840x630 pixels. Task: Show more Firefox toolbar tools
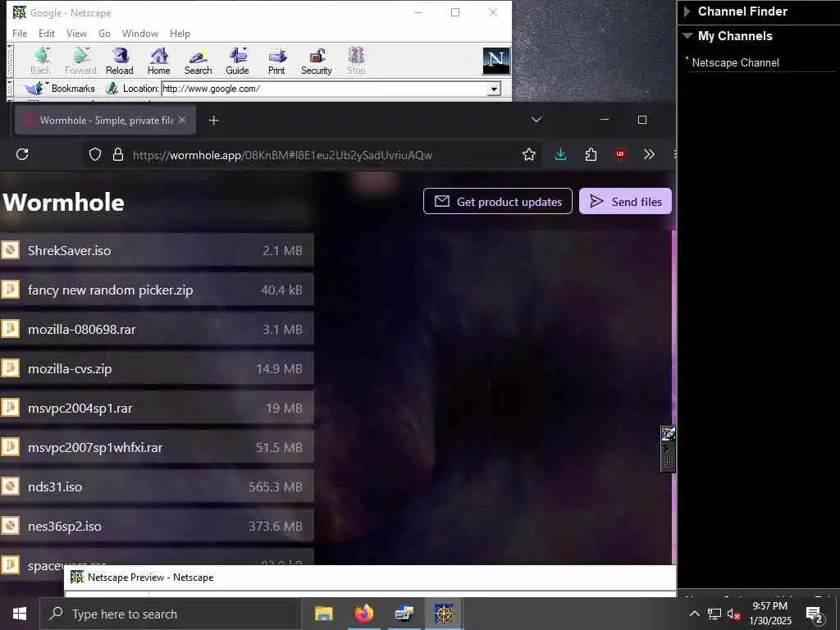click(650, 155)
